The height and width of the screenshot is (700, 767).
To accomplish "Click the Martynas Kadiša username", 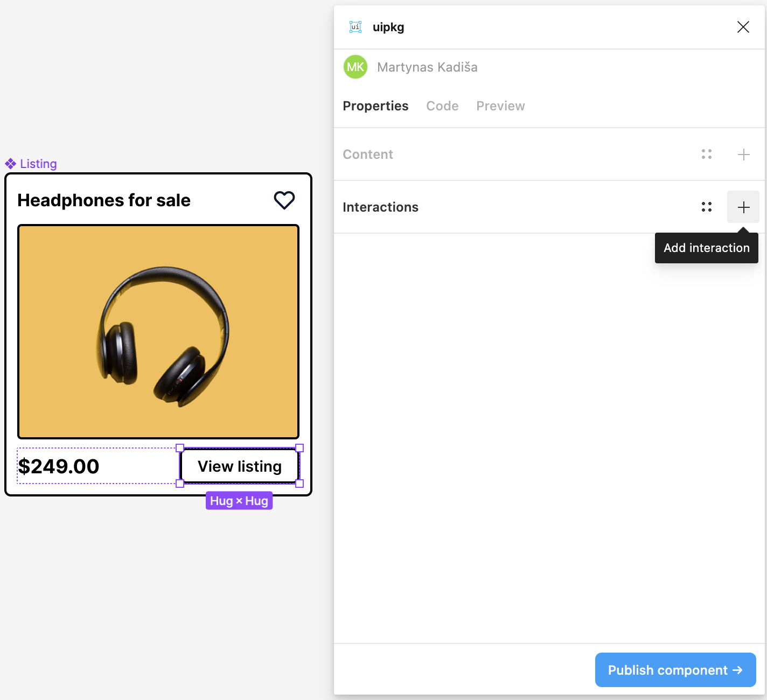I will (x=427, y=67).
